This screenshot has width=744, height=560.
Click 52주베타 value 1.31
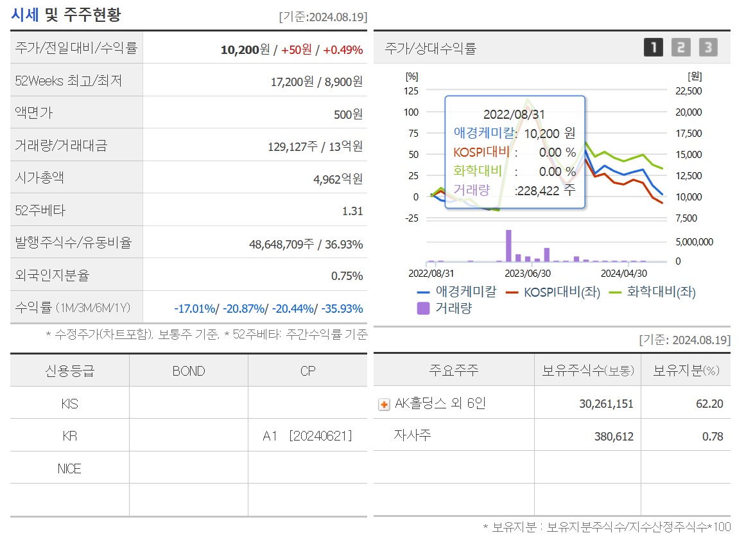(x=352, y=211)
